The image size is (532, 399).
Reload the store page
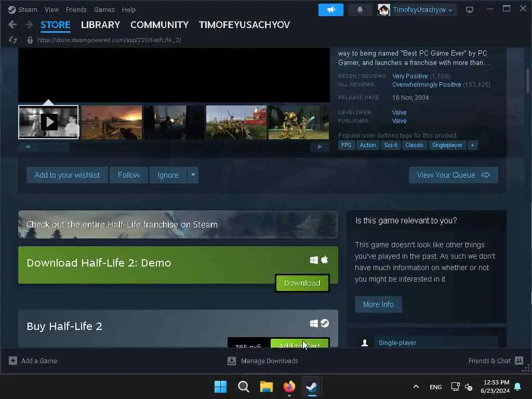pyautogui.click(x=13, y=40)
